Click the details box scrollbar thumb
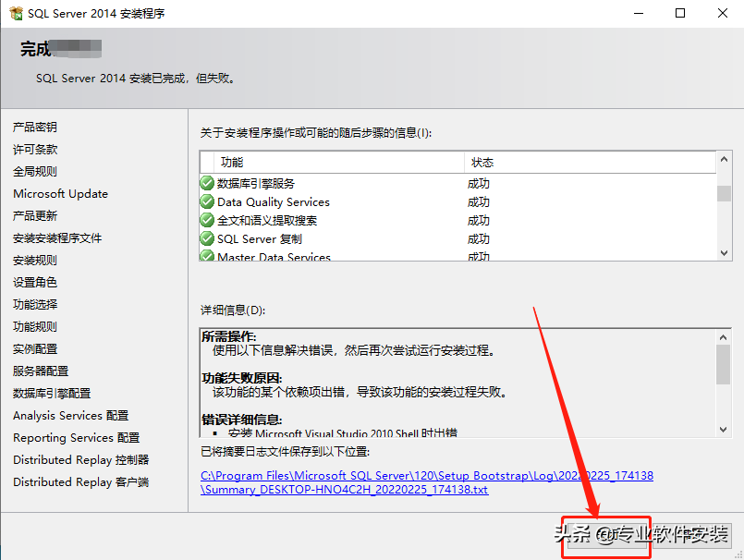Viewport: 744px width, 560px height. click(723, 364)
